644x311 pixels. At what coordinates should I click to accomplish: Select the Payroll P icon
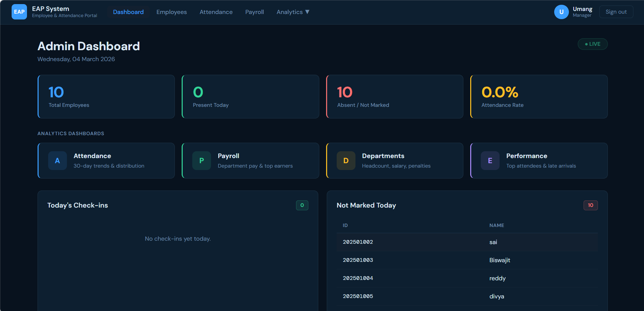pyautogui.click(x=201, y=160)
